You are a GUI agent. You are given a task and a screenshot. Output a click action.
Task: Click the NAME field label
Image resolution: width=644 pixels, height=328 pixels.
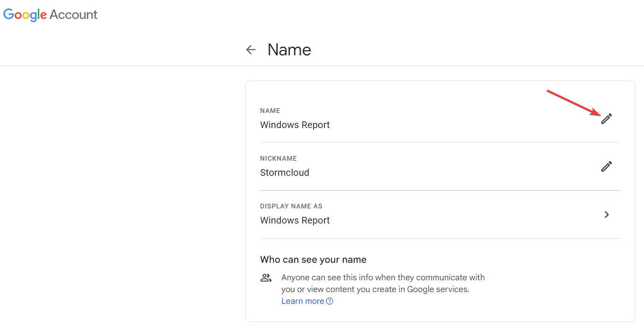coord(270,111)
